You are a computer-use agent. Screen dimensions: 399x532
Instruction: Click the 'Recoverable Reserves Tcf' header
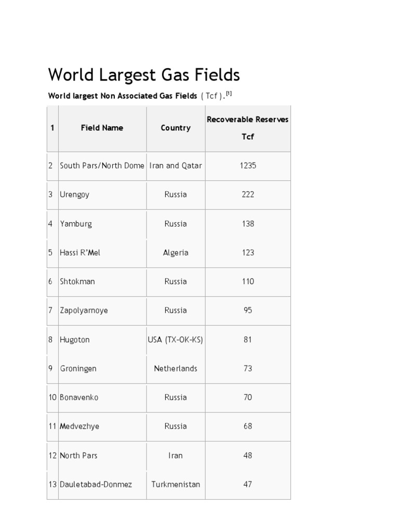[x=248, y=128]
